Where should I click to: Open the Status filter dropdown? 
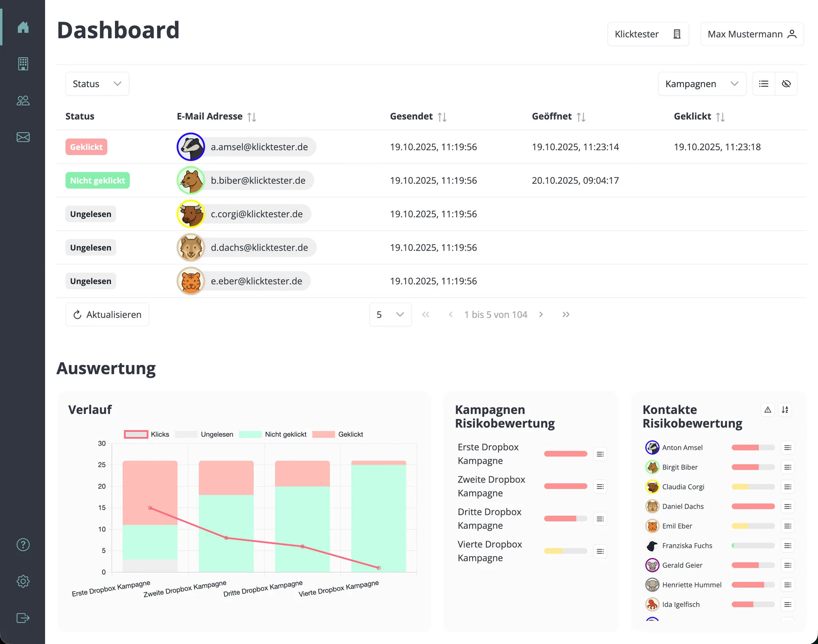(97, 83)
